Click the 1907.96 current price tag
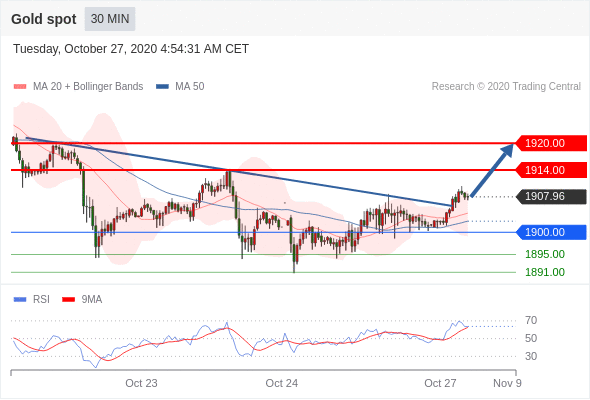 (x=550, y=196)
